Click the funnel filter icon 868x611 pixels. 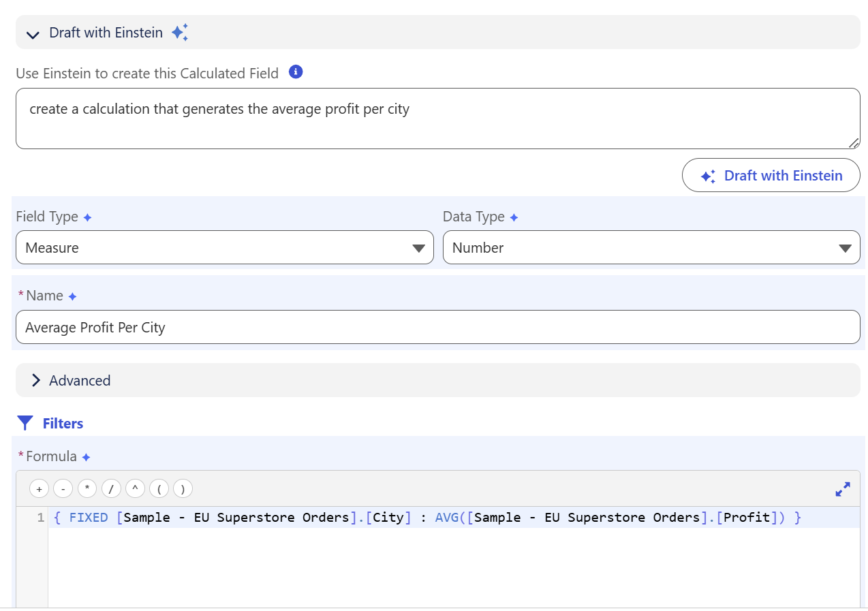[25, 424]
